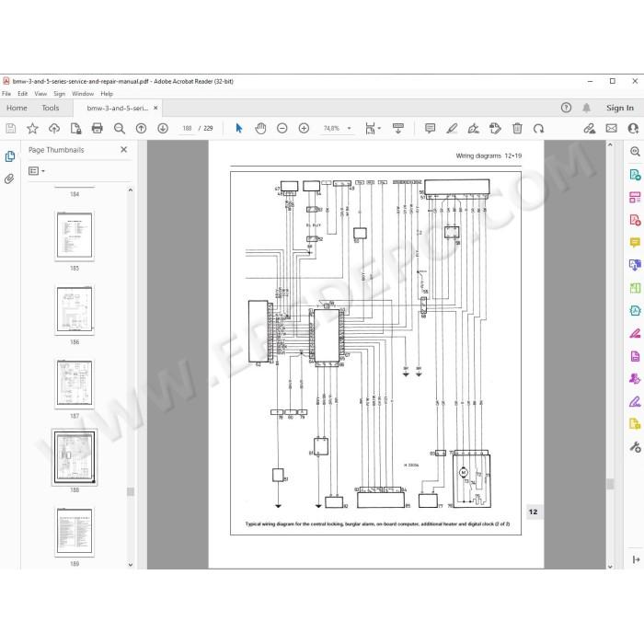Open yellow Comment tool in right pane
The image size is (644, 644).
point(635,242)
